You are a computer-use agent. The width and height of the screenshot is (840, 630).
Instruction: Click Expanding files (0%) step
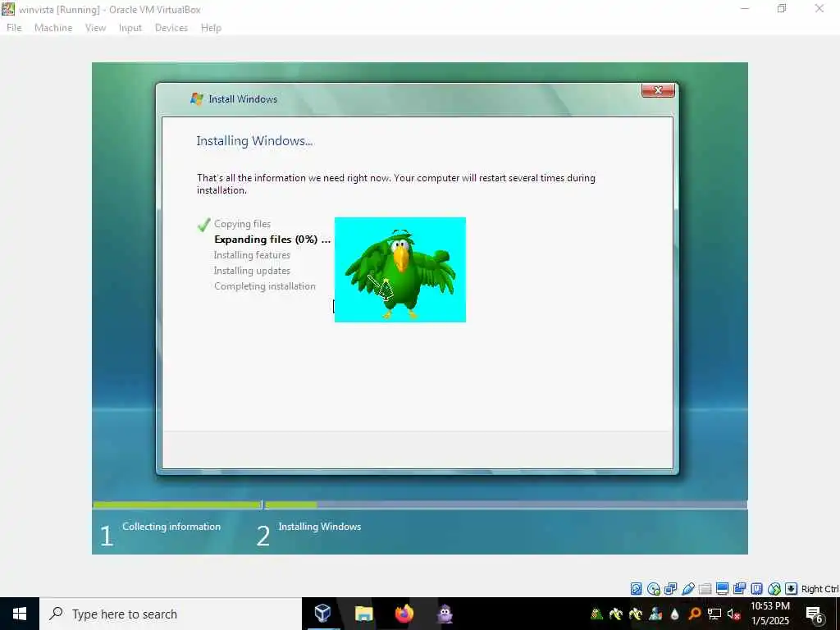[272, 240]
